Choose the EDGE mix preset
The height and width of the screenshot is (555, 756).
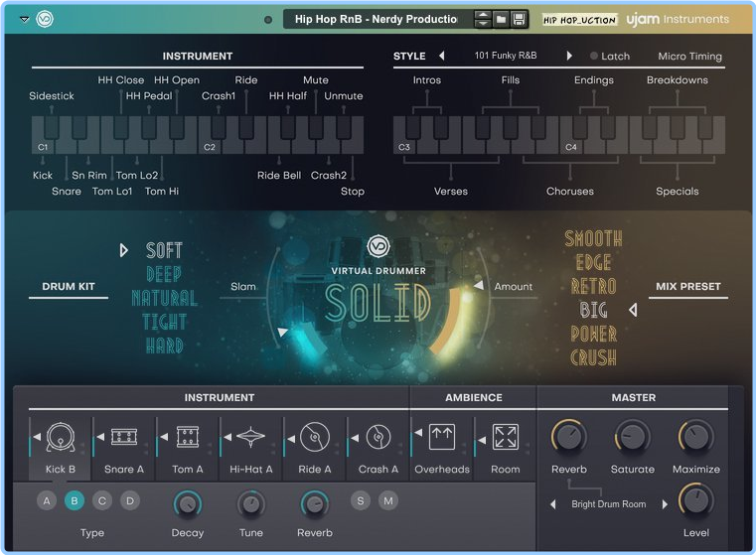(593, 262)
